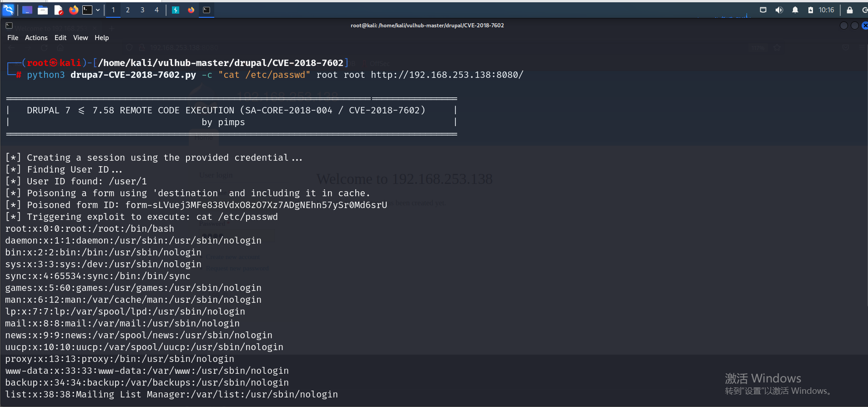Select the teal lightning app in taskbar
This screenshot has width=868, height=407.
[176, 10]
